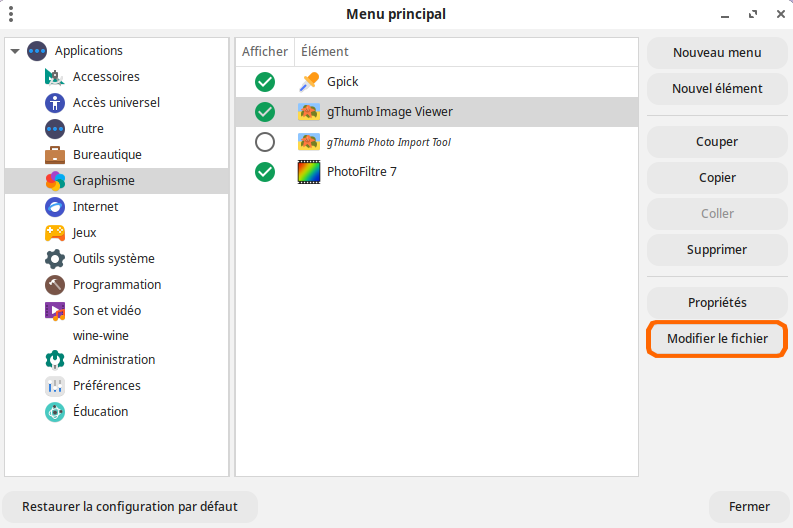Click the Son et vidéo icon
Viewport: 793px width, 528px height.
click(55, 311)
